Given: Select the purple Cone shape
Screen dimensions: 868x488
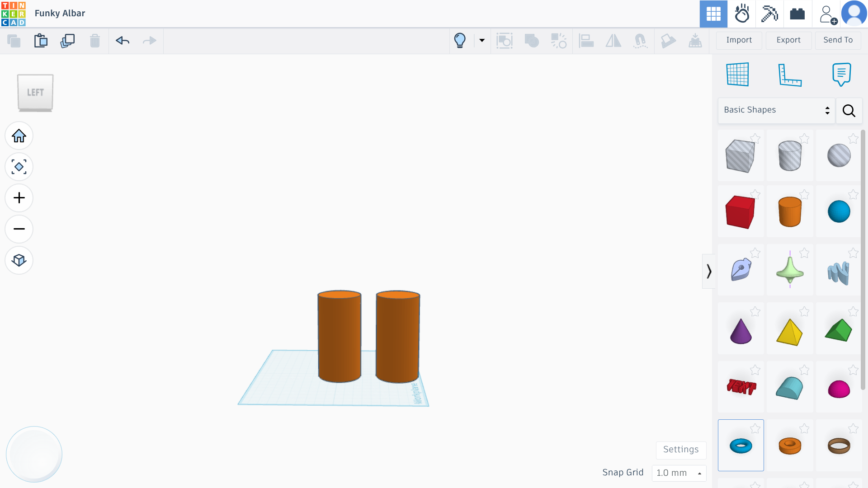Looking at the screenshot, I should (740, 331).
